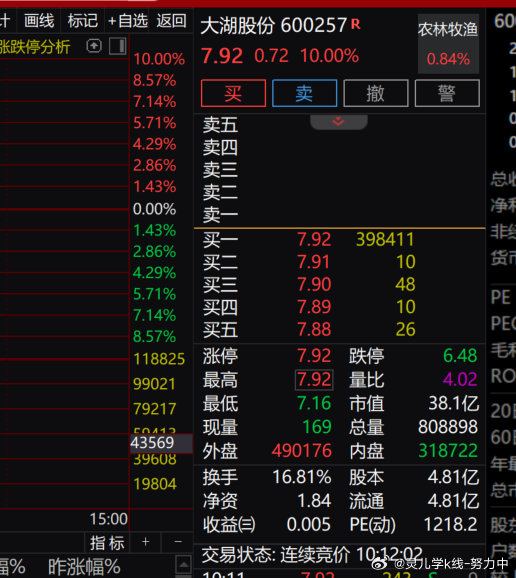Click the 0.00% axis label
Viewport: 516px width, 578px height.
[x=154, y=209]
